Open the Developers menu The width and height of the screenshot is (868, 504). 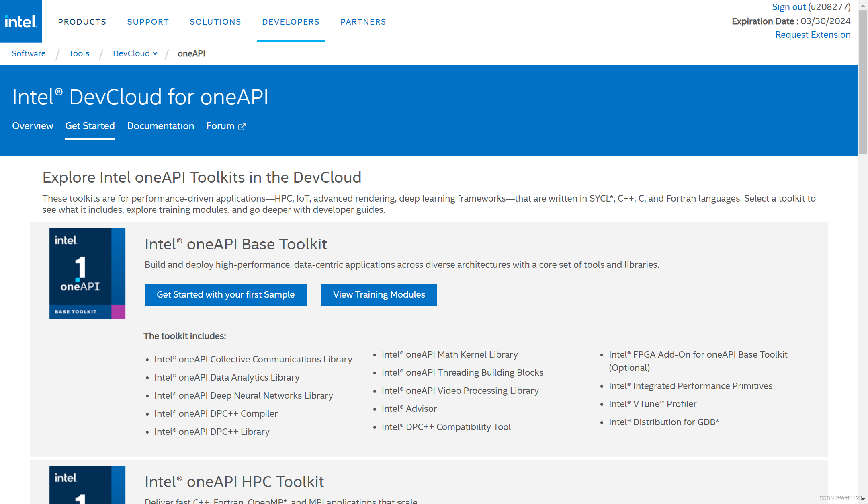coord(291,22)
